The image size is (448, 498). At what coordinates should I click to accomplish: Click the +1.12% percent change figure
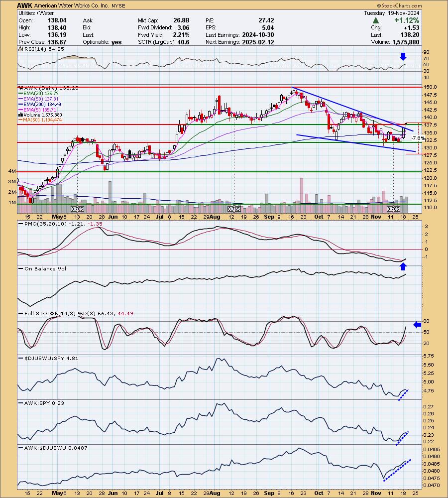(407, 20)
